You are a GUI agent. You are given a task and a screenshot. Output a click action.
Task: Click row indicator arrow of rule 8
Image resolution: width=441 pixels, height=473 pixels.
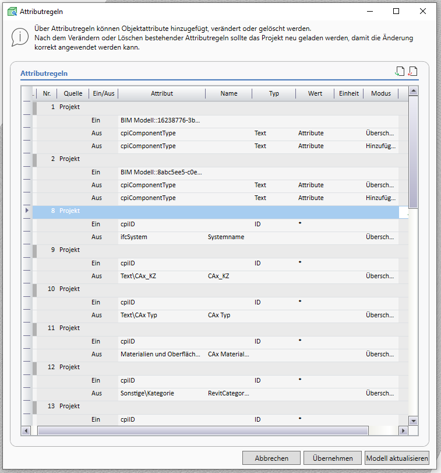coord(27,210)
